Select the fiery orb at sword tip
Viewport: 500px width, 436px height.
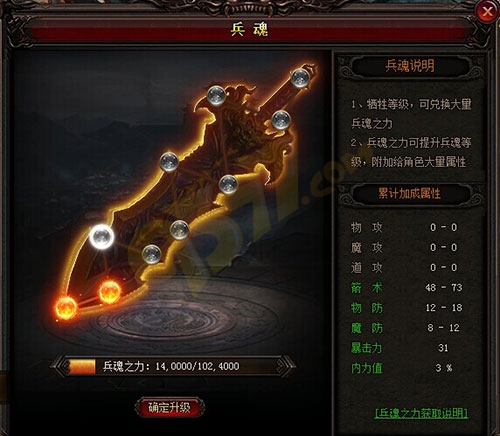tap(66, 307)
